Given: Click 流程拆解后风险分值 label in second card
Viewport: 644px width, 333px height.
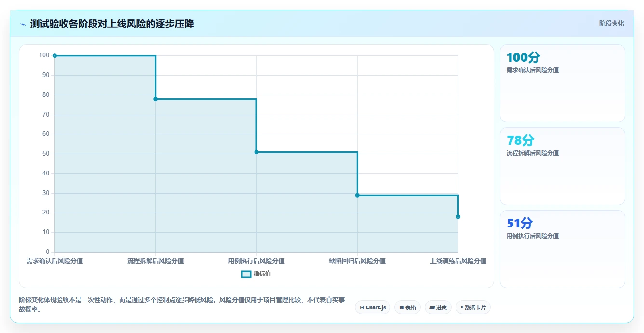Looking at the screenshot, I should coord(533,153).
